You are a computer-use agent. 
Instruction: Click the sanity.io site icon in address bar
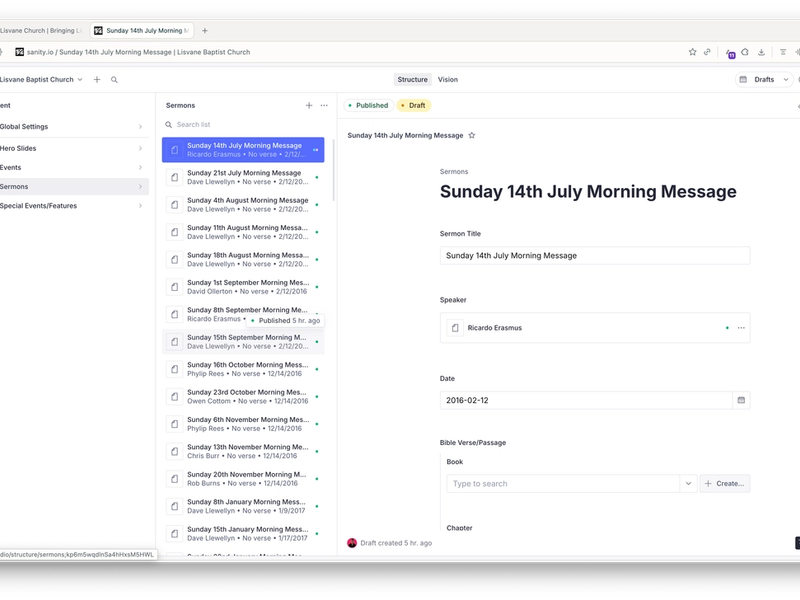click(19, 52)
